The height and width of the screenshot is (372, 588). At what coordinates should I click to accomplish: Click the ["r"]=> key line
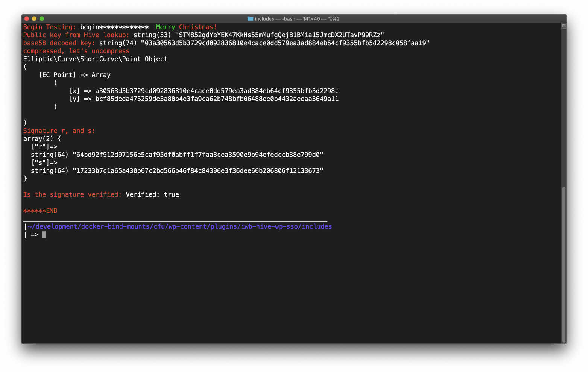pyautogui.click(x=44, y=147)
